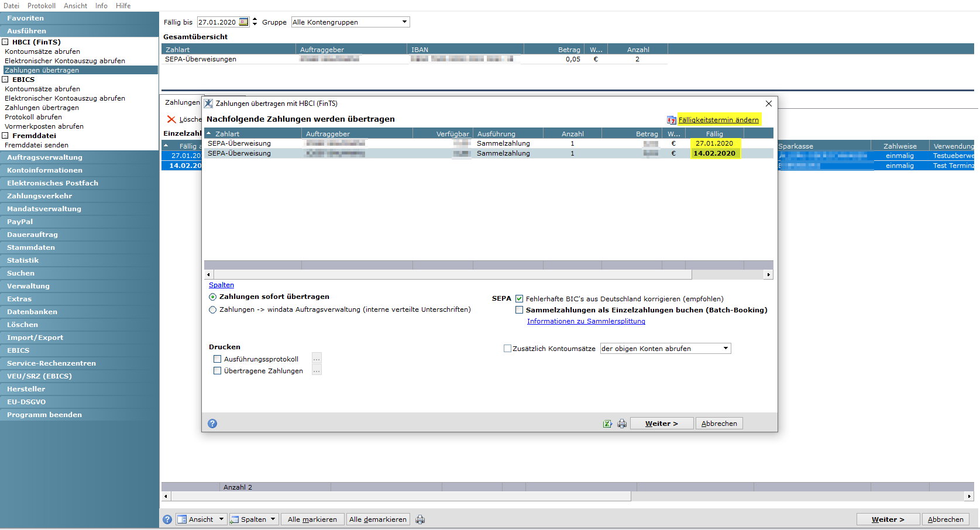Click the printer icon in bottom toolbar

point(420,519)
